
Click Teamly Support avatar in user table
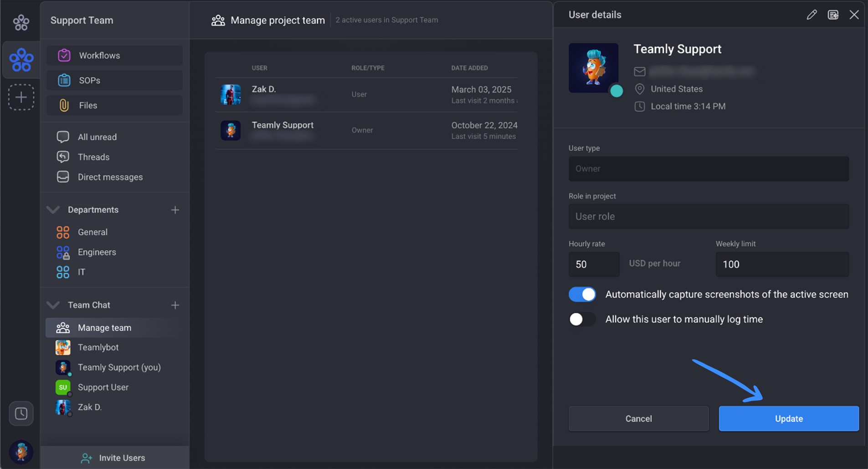(231, 130)
